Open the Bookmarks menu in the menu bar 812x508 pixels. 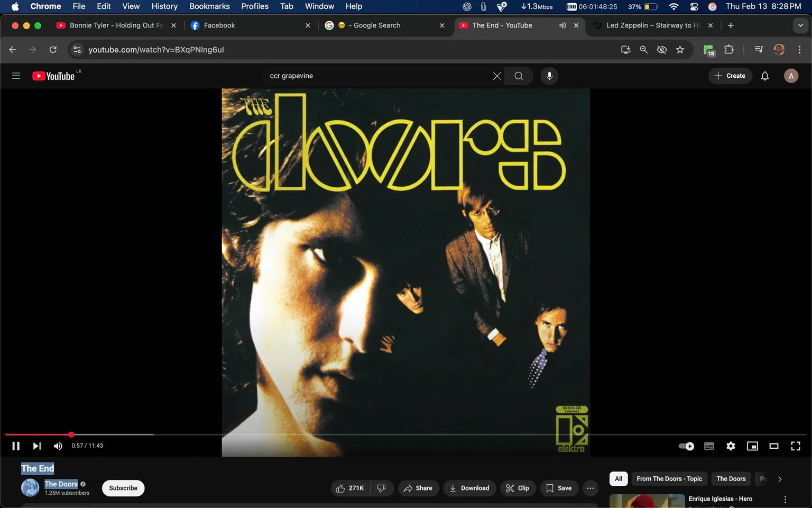(x=209, y=6)
